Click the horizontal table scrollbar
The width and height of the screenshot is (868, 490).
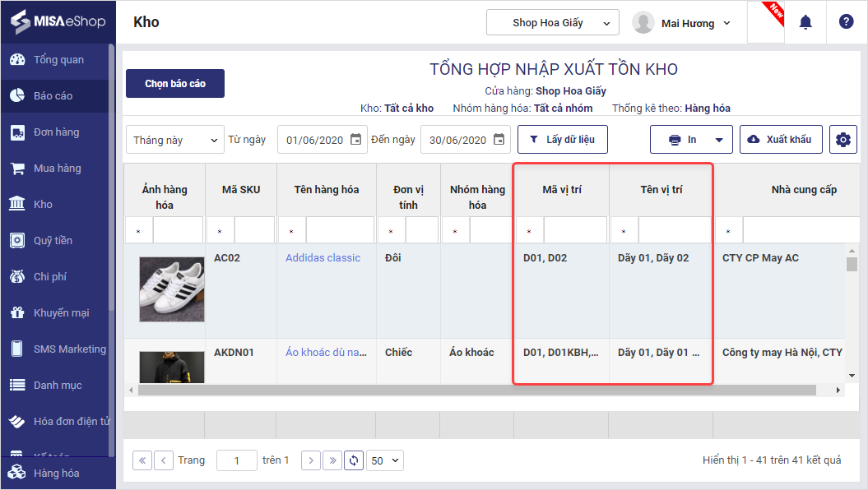477,390
